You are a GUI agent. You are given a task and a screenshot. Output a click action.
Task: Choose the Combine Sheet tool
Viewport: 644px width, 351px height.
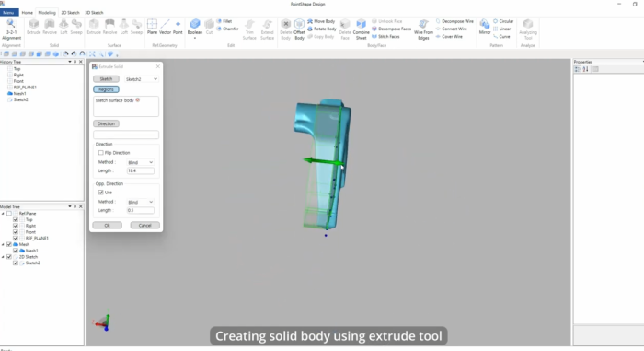click(361, 29)
